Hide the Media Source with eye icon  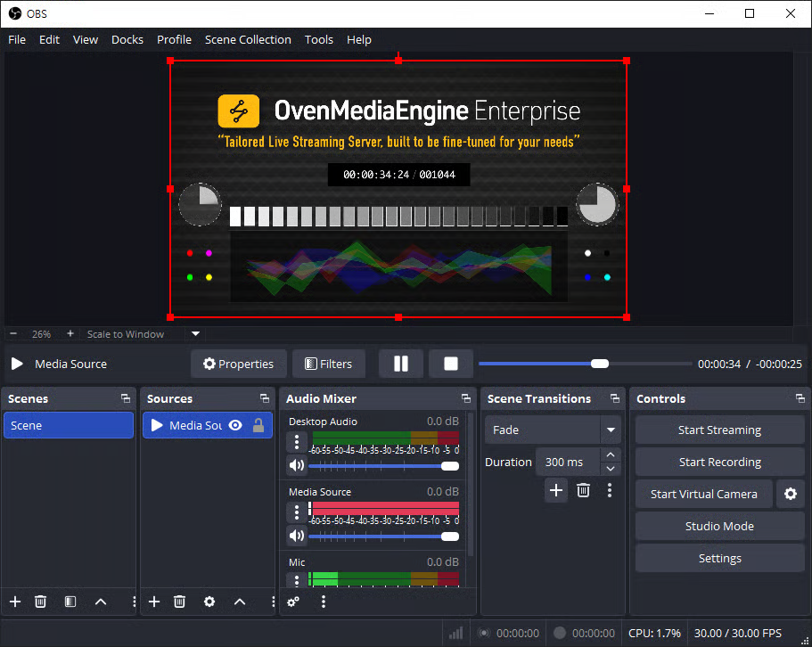click(x=235, y=425)
